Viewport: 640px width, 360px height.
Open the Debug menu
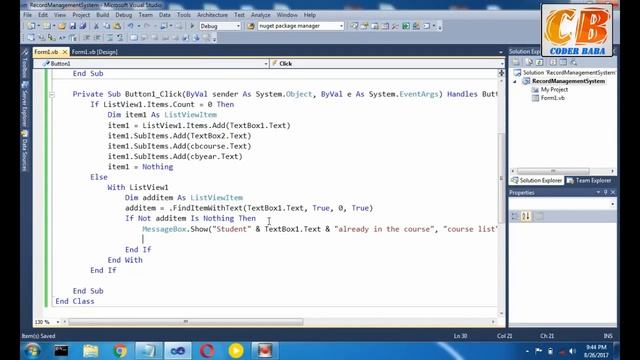coord(124,15)
